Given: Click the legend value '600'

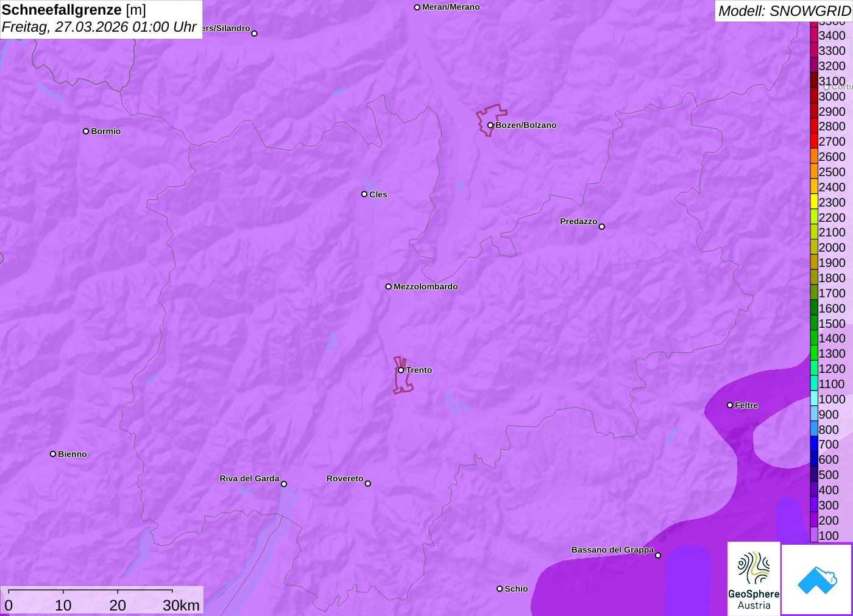Looking at the screenshot, I should click(x=829, y=459).
